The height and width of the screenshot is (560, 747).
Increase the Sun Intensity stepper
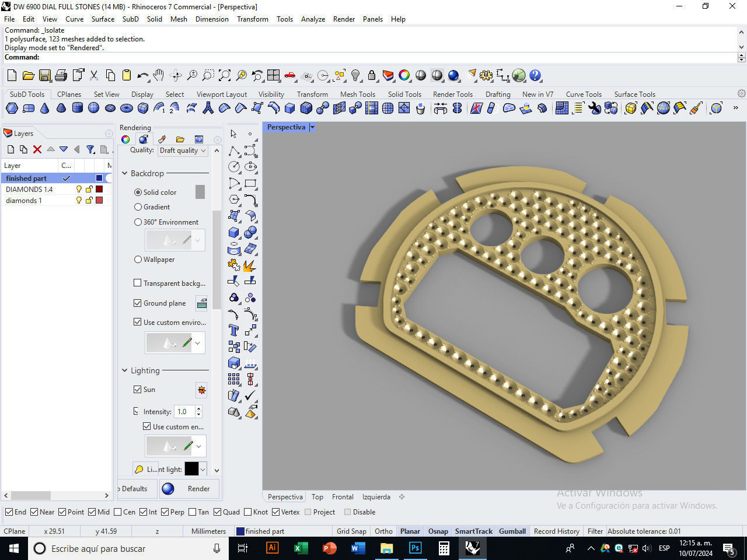tap(199, 408)
